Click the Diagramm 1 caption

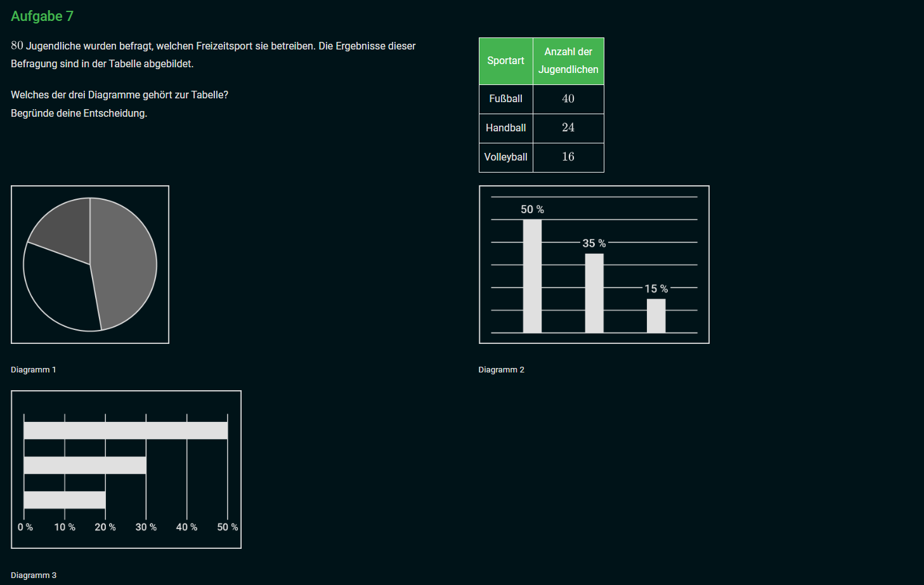coord(34,370)
